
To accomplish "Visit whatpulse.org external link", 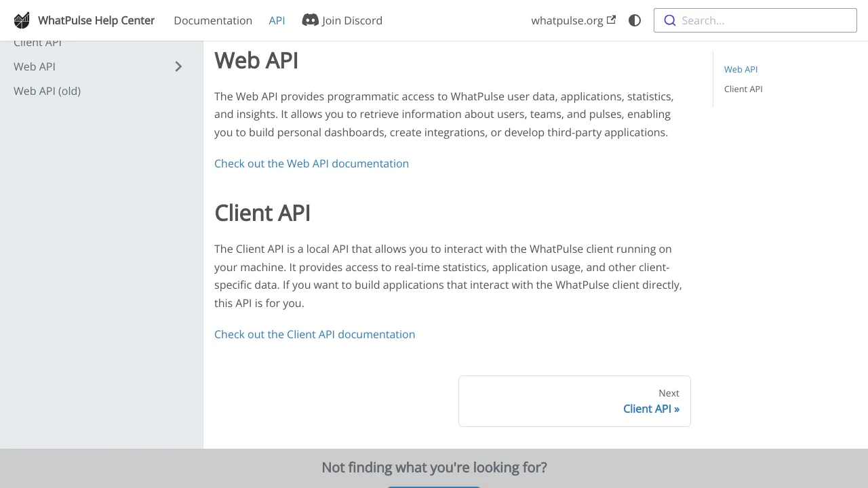I will [x=573, y=20].
